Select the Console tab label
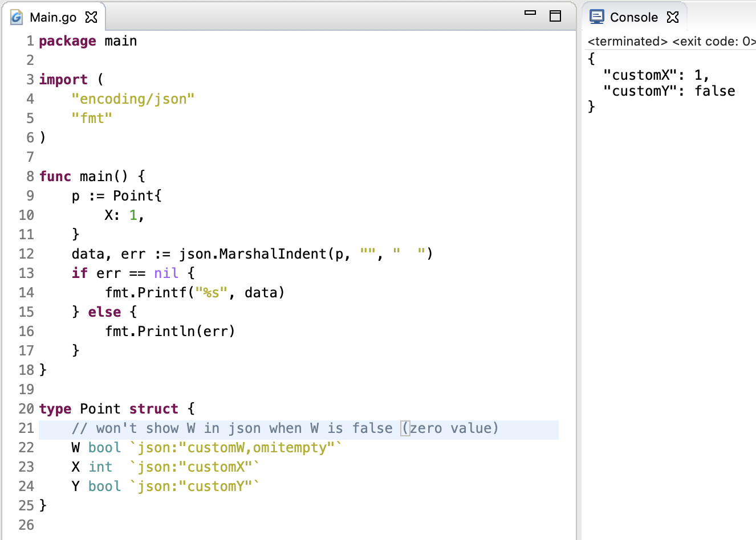 coord(633,17)
